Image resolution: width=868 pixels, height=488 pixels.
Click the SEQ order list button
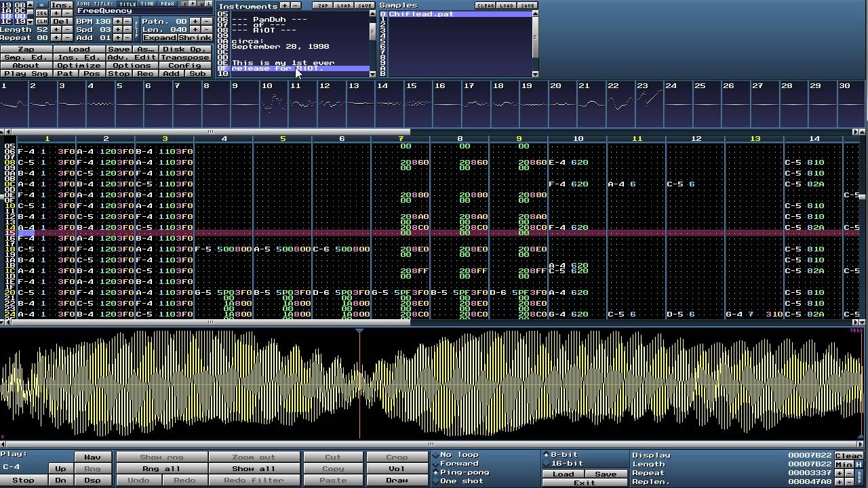pos(42,13)
